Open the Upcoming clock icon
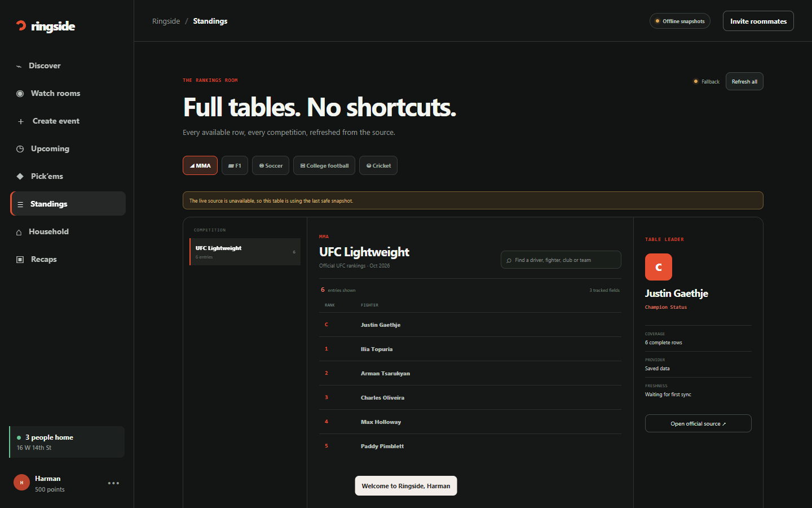The image size is (812, 508). coord(20,149)
